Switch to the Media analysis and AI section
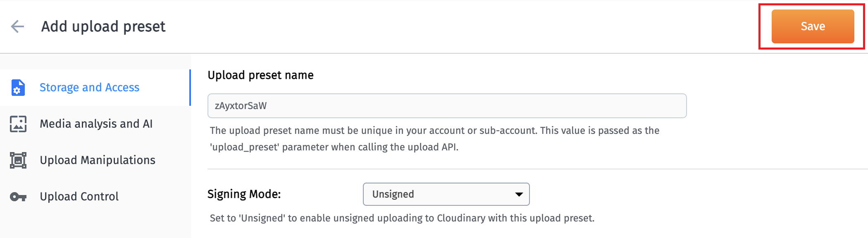Image resolution: width=868 pixels, height=238 pixels. tap(95, 124)
